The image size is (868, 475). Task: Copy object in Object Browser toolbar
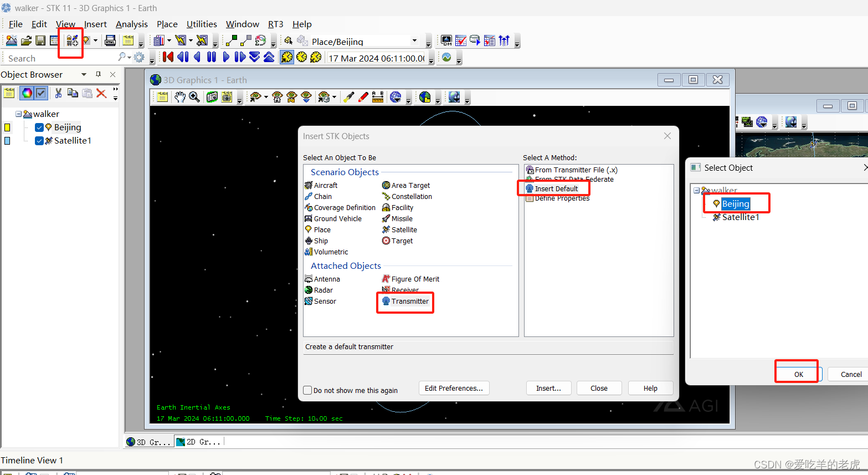pyautogui.click(x=73, y=93)
